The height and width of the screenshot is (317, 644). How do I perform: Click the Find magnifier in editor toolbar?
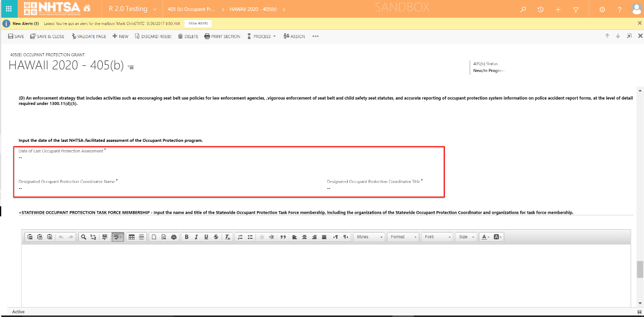(x=83, y=237)
